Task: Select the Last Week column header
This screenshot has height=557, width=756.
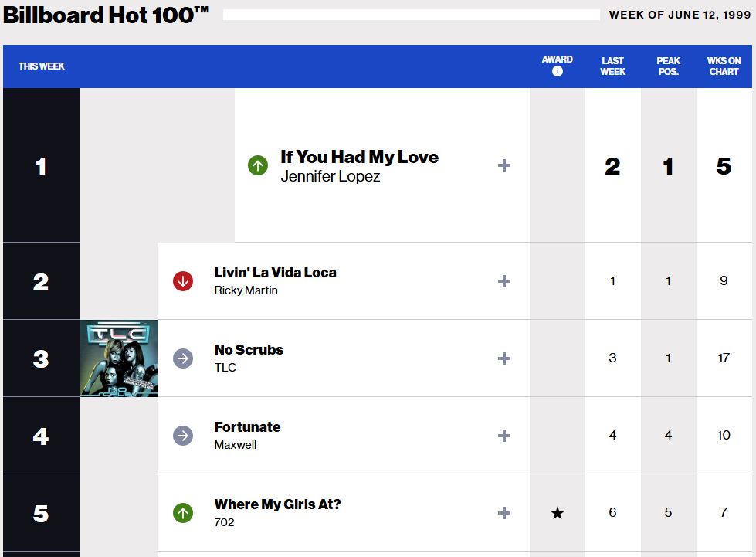Action: point(612,66)
